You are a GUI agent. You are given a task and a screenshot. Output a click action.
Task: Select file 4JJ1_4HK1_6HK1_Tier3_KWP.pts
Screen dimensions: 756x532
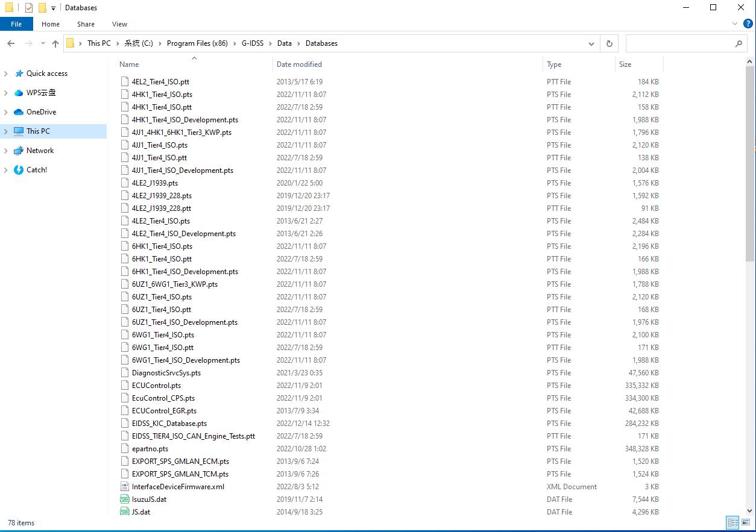coord(181,133)
